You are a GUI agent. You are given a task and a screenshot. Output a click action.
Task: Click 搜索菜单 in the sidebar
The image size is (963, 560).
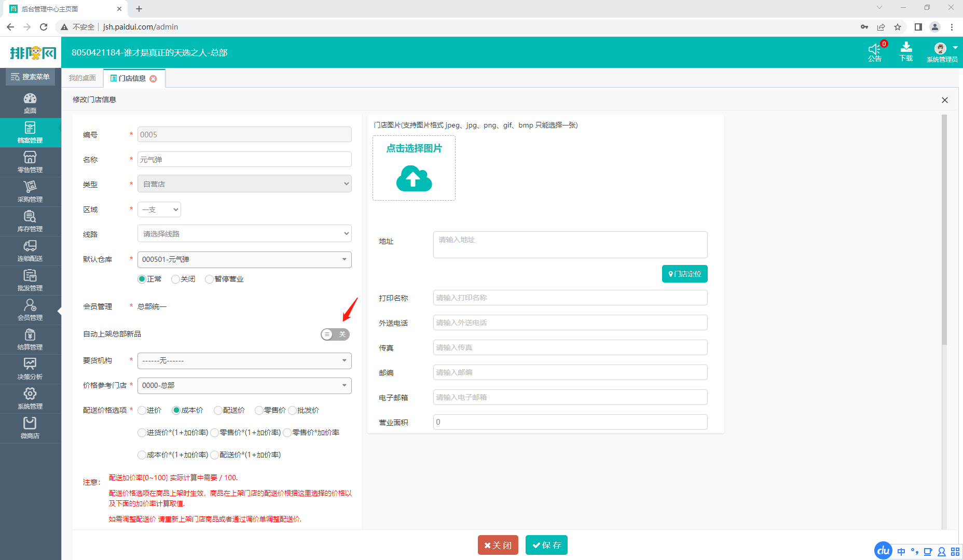point(30,77)
